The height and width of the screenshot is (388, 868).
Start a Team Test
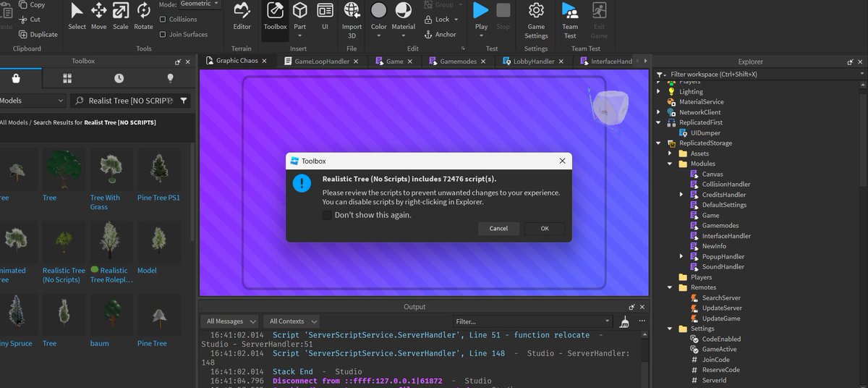(x=570, y=20)
